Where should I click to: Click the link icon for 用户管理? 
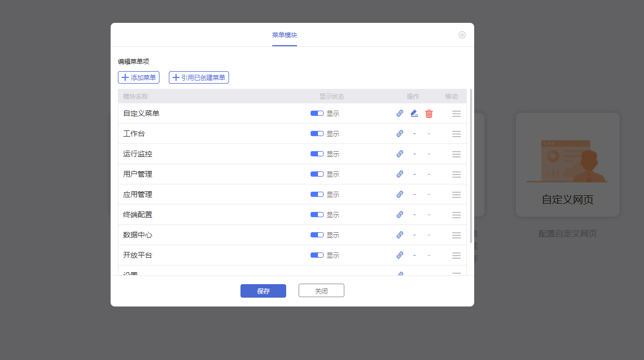(400, 174)
